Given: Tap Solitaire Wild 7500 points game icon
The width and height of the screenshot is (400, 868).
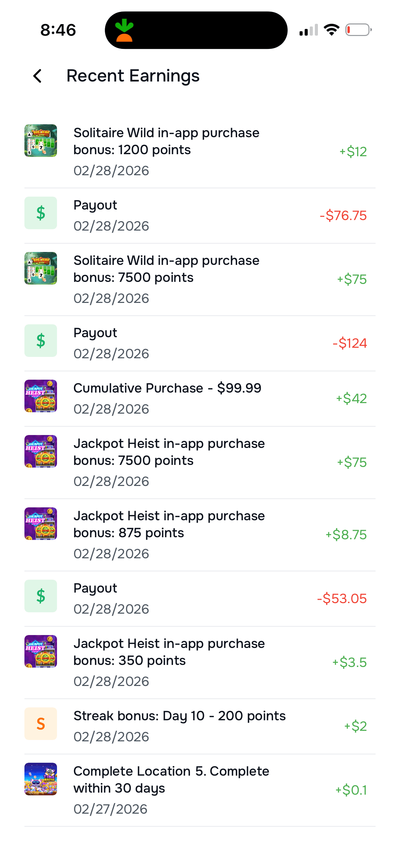Looking at the screenshot, I should pyautogui.click(x=41, y=268).
